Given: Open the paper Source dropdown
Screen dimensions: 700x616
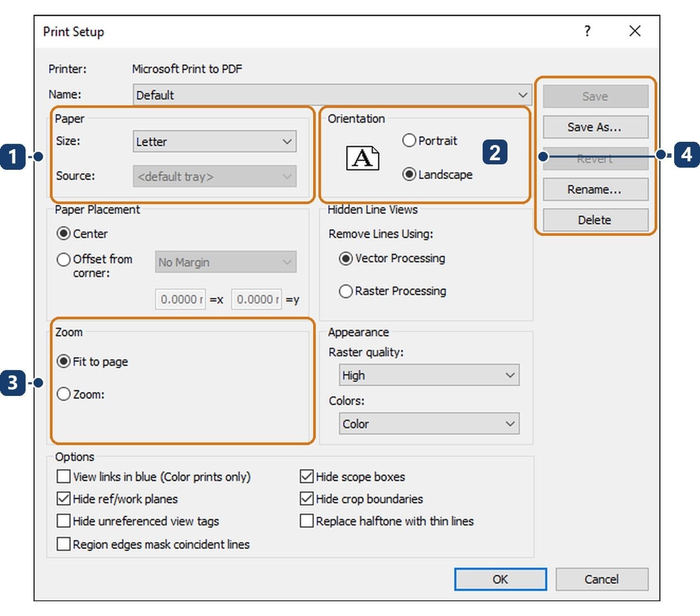Looking at the screenshot, I should click(x=215, y=176).
